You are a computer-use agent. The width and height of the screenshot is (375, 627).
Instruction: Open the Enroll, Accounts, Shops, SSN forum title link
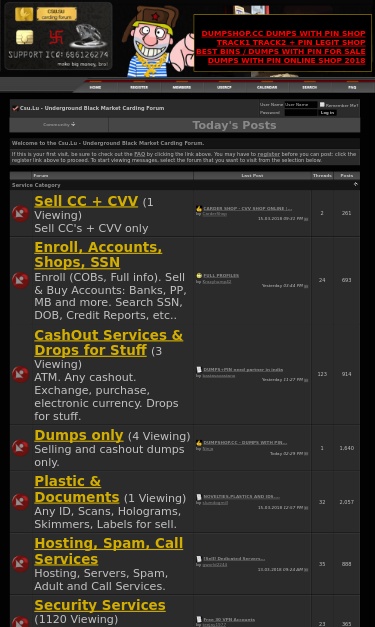[98, 255]
